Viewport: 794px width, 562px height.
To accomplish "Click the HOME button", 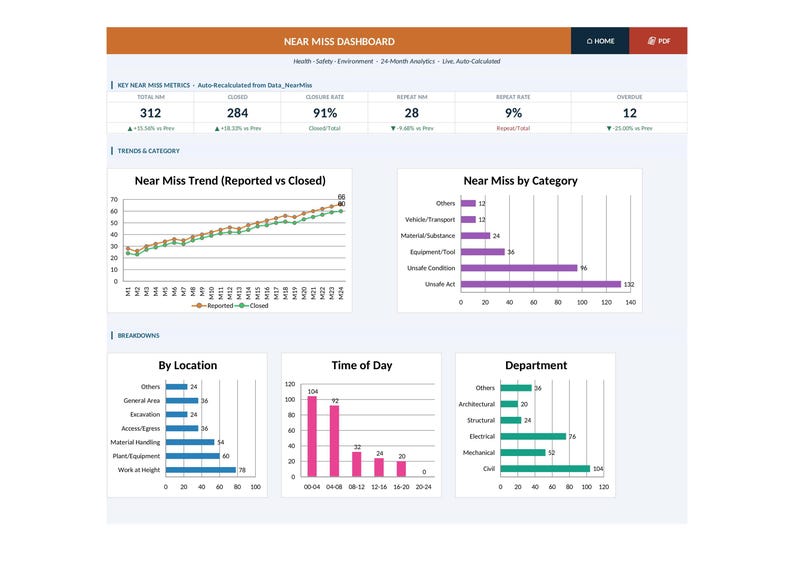I will (600, 41).
